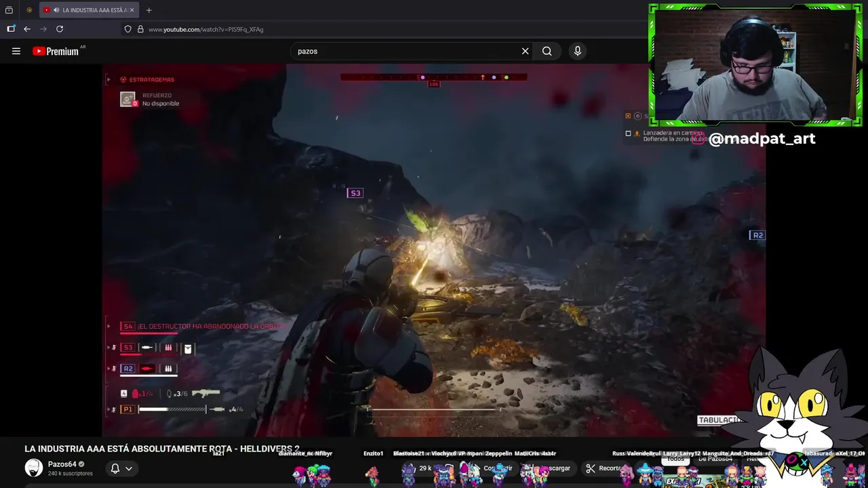The height and width of the screenshot is (488, 868).
Task: Click the Recortar clip button
Action: tap(604, 468)
